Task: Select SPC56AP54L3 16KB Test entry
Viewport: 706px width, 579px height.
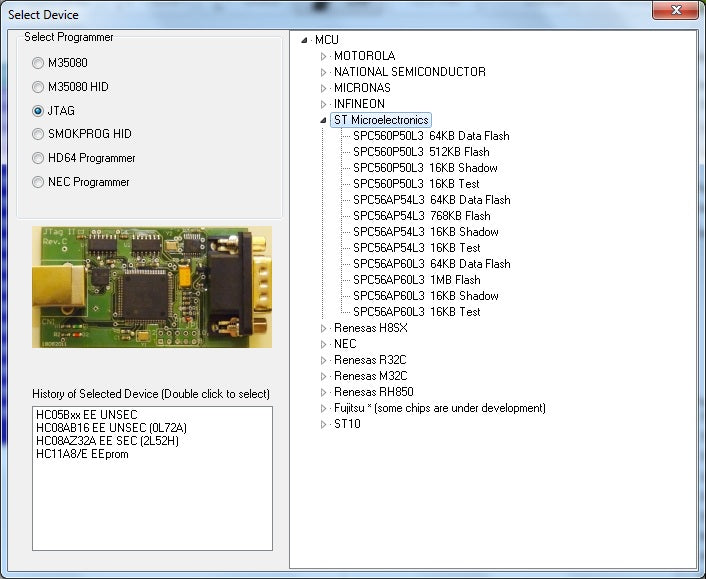Action: [x=416, y=248]
